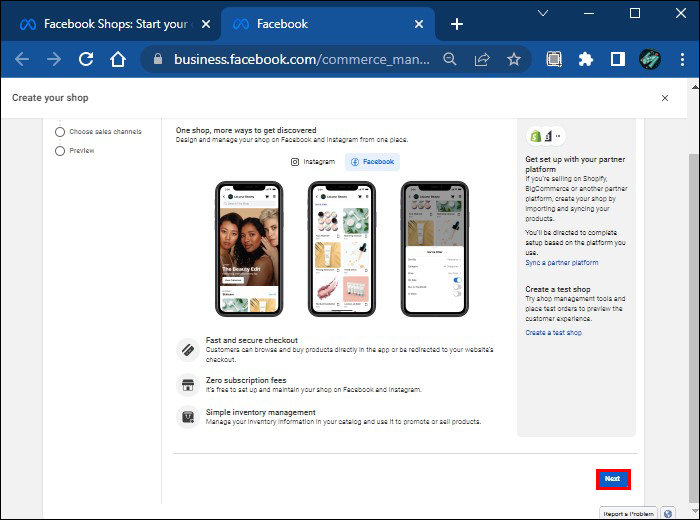700x520 pixels.
Task: Click Zero subscription fees heading
Action: [246, 380]
